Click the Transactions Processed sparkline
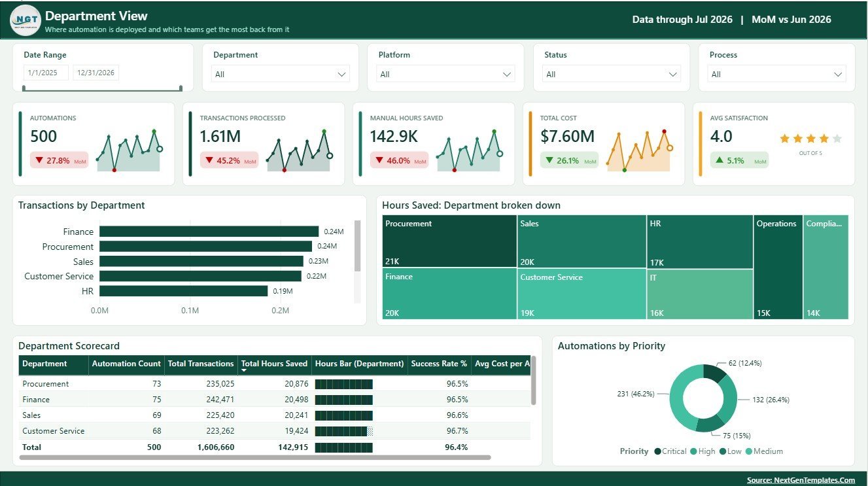 pyautogui.click(x=299, y=151)
